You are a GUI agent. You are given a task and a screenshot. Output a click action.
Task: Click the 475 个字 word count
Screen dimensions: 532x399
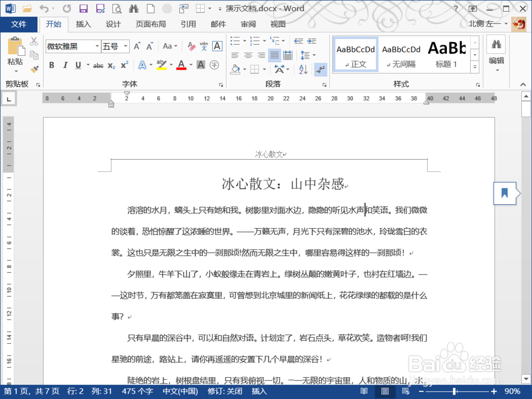[x=137, y=391]
